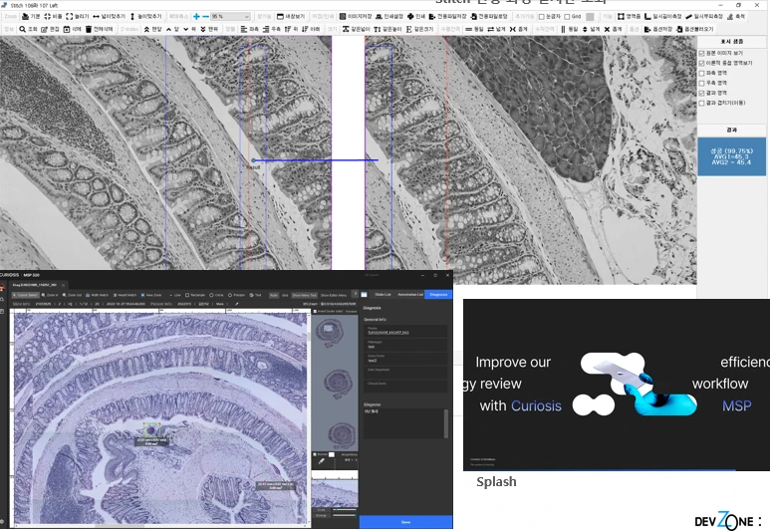The width and height of the screenshot is (770, 532).
Task: Click 전용파일로딩 (load dedicated file)
Action: pyautogui.click(x=489, y=16)
